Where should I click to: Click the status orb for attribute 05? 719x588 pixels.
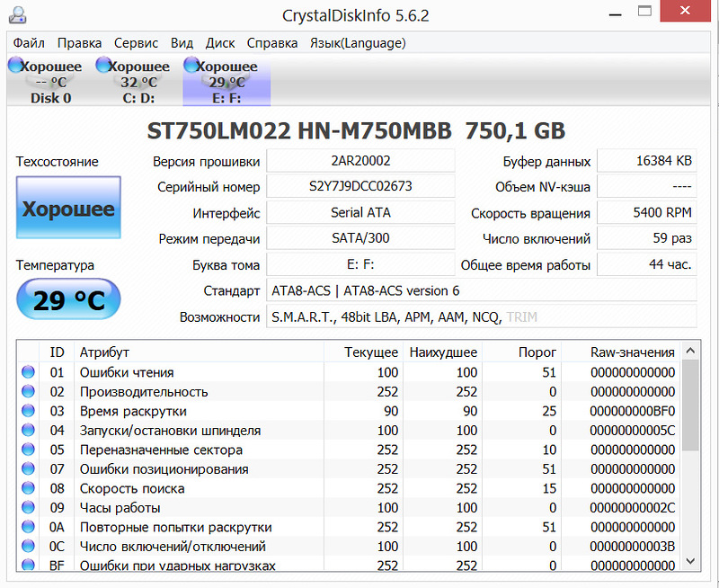[29, 449]
